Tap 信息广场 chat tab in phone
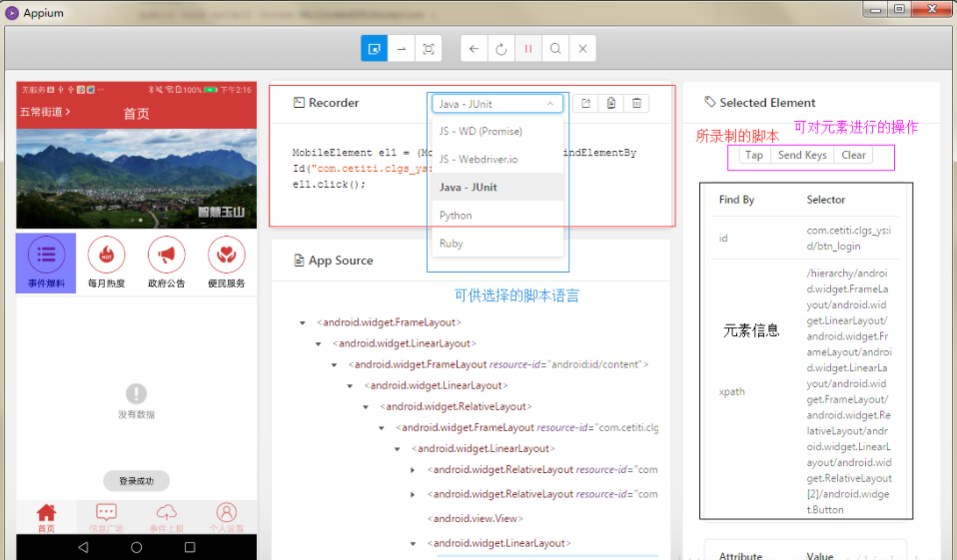Screen dimensions: 957x560 (x=106, y=518)
